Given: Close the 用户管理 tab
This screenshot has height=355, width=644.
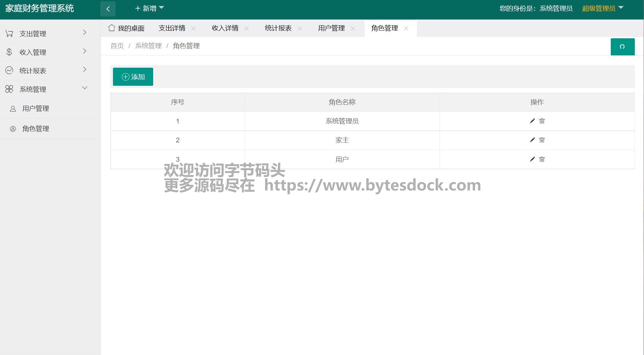Looking at the screenshot, I should click(x=353, y=28).
